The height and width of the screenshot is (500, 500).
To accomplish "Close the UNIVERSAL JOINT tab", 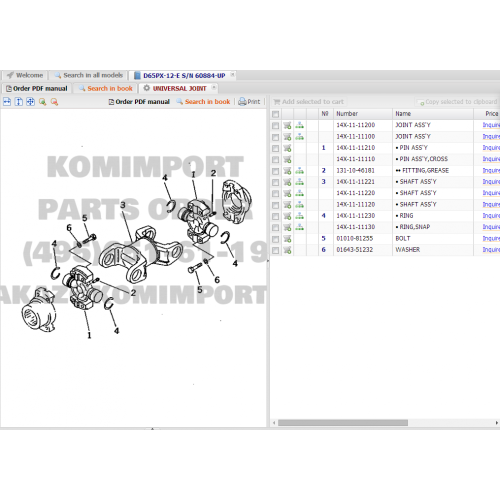I will coord(214,88).
